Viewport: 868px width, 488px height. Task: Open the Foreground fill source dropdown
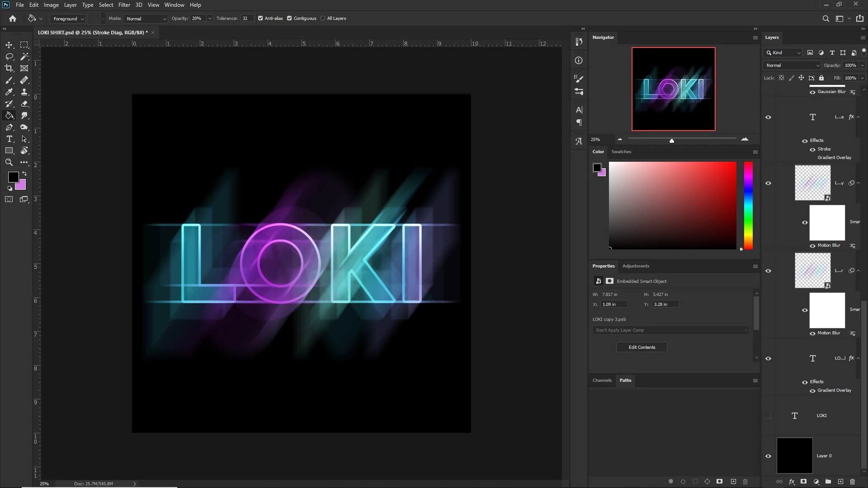(x=68, y=19)
